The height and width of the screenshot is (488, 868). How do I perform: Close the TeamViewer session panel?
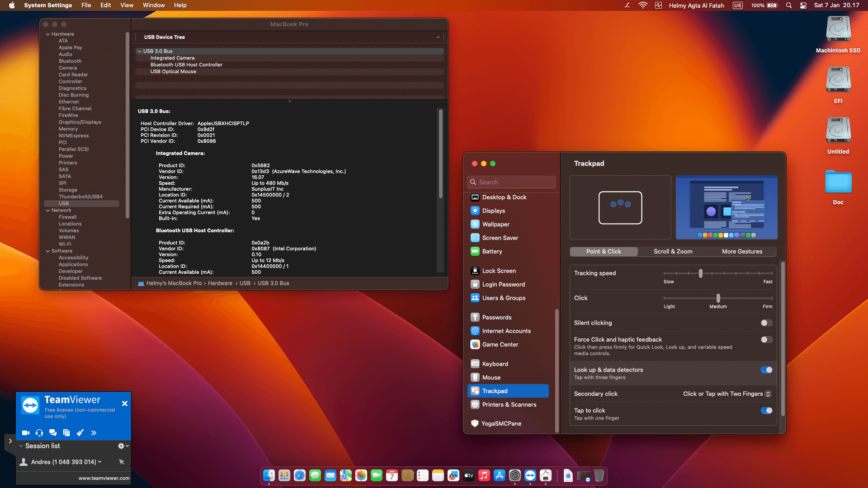125,404
